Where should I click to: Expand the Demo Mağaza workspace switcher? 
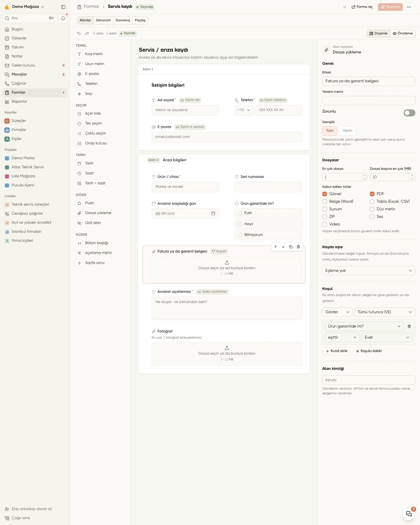[x=28, y=7]
